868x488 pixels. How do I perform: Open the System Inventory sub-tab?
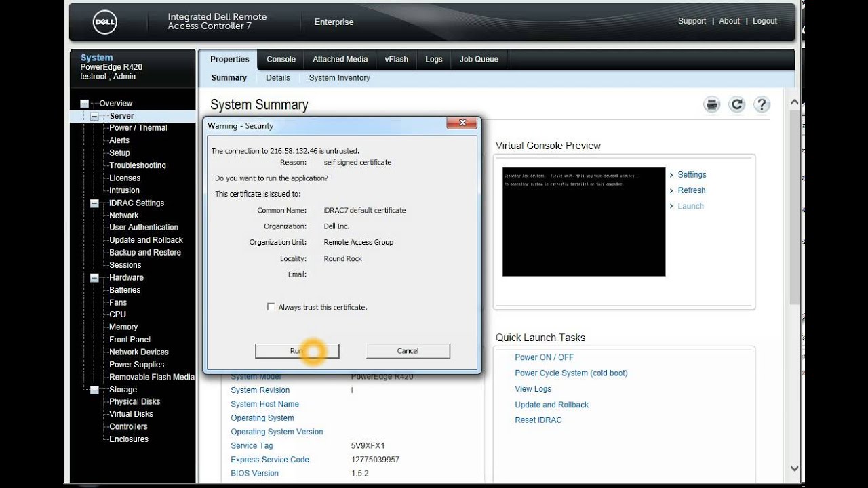pyautogui.click(x=339, y=78)
